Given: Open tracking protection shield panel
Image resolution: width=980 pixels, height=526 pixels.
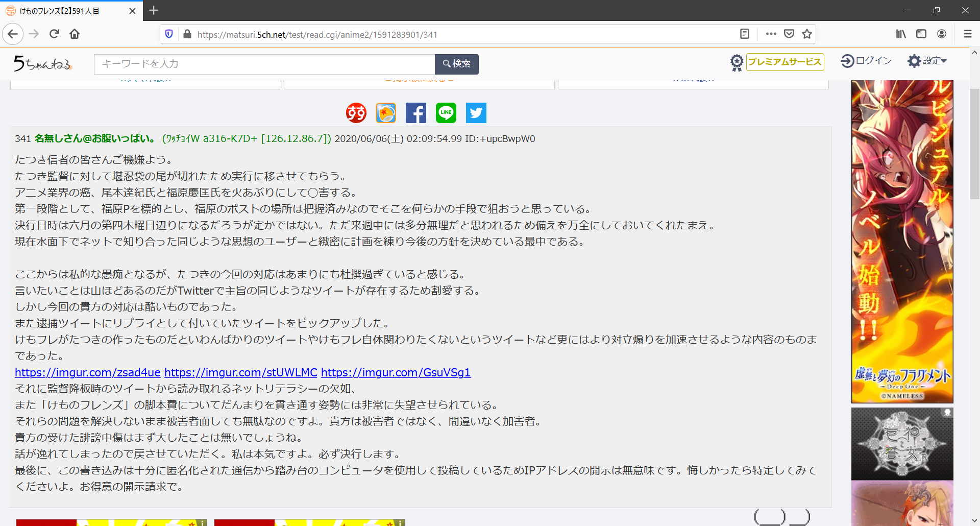Looking at the screenshot, I should 169,34.
